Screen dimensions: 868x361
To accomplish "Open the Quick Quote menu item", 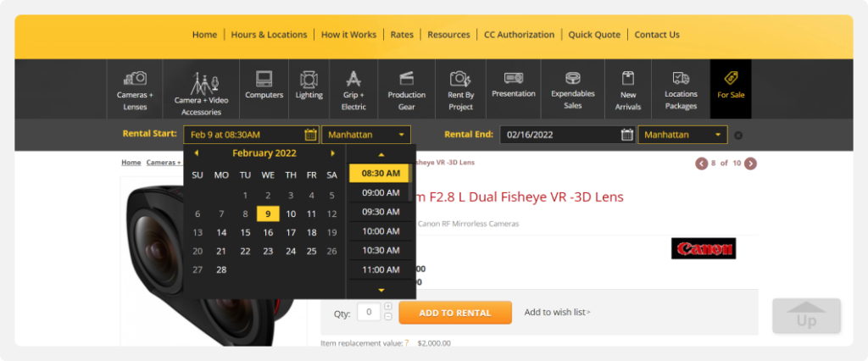I will tap(594, 35).
